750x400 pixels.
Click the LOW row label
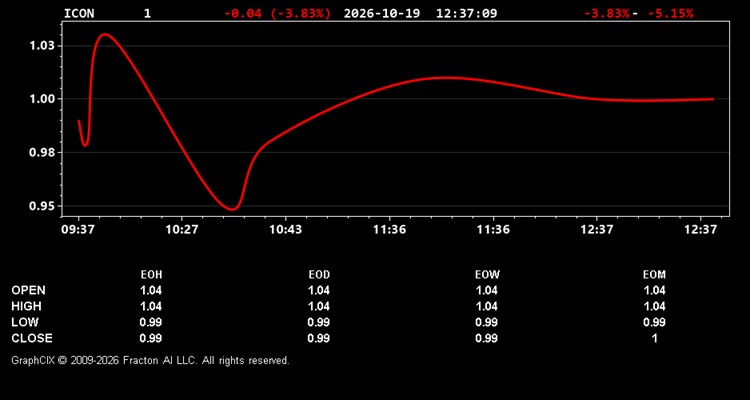click(x=25, y=322)
